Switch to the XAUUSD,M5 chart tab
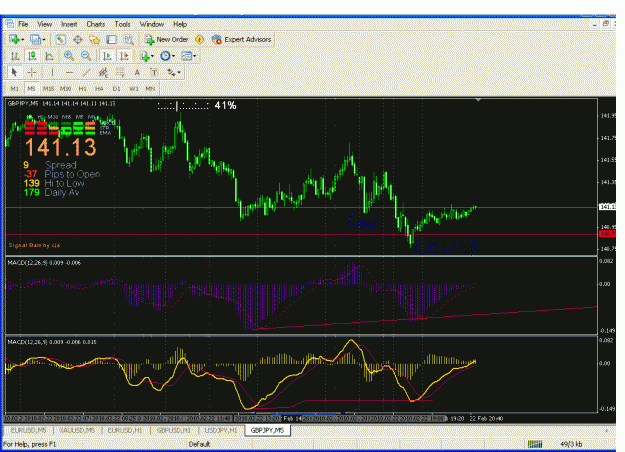Viewport: 625px width, 452px height. coord(77,430)
